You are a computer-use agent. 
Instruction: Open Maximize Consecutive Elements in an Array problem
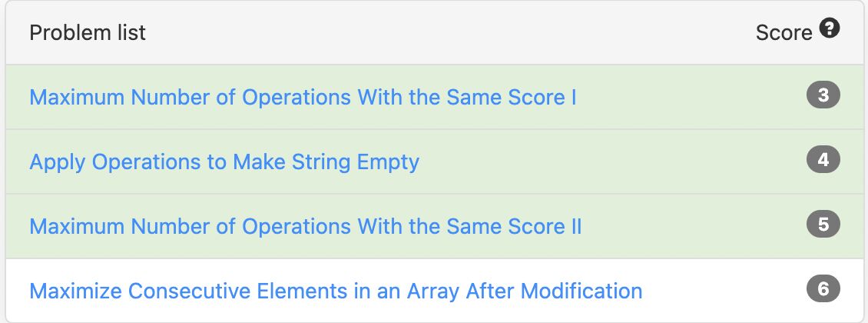click(x=336, y=291)
